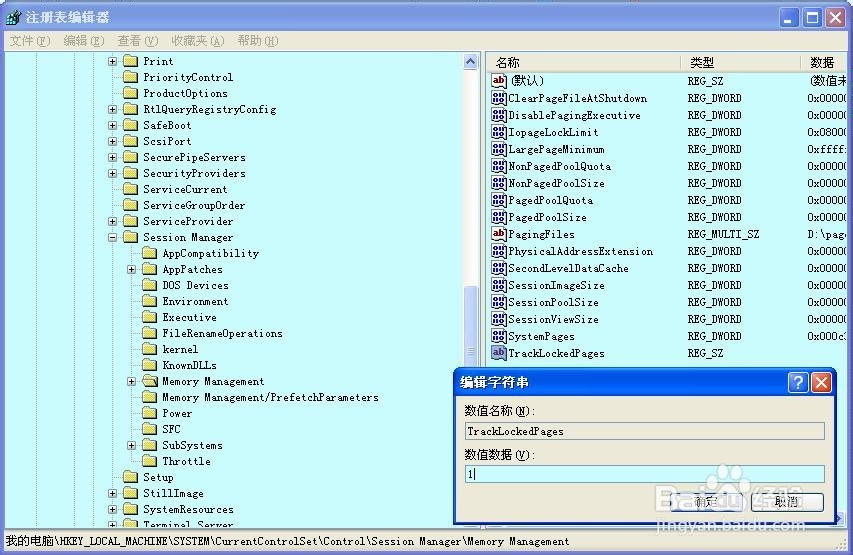853x555 pixels.
Task: Click the IoPageLockLimit value icon
Action: 498,132
